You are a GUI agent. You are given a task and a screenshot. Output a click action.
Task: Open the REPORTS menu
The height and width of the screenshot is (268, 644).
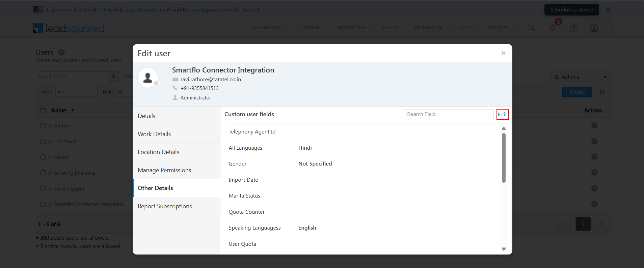(x=498, y=28)
